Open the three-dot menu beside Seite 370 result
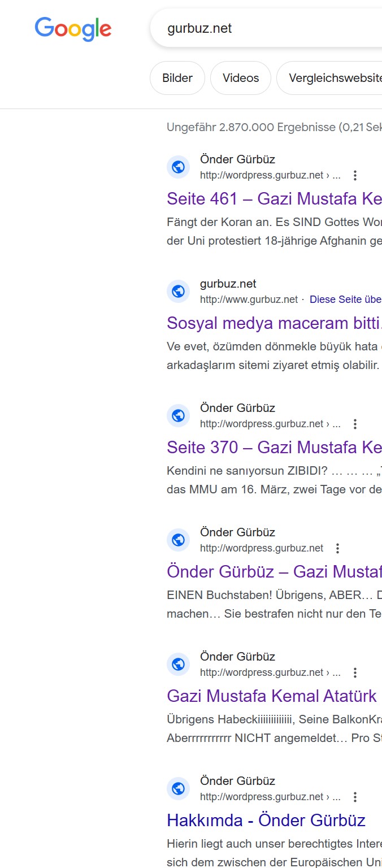This screenshot has height=868, width=382. click(355, 424)
